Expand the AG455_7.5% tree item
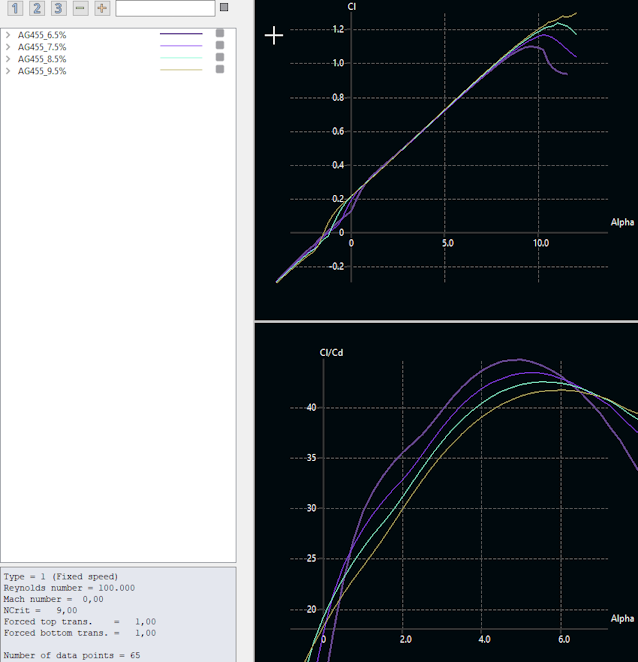 (x=8, y=47)
